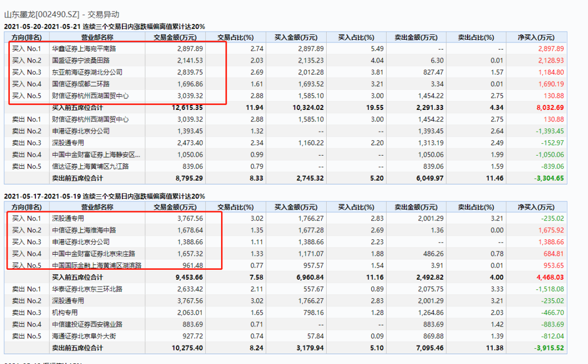Click the net buy total 8,032.69
The image size is (588, 364).
coord(550,108)
